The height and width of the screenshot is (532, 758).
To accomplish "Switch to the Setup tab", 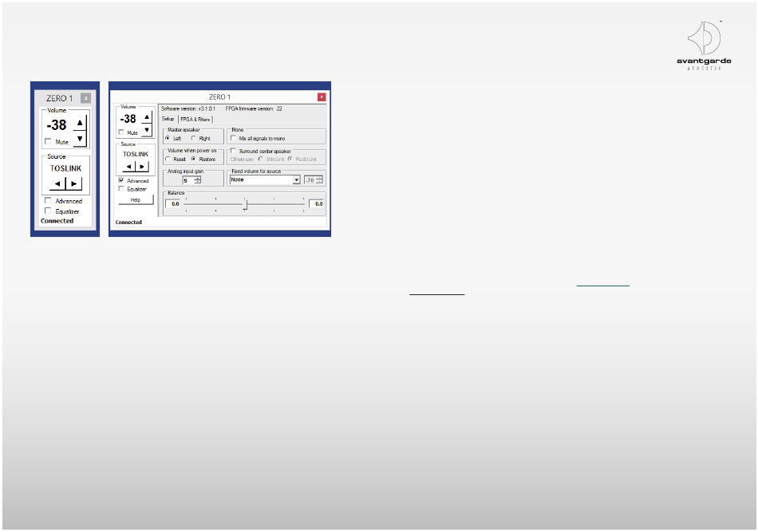I will [x=168, y=119].
